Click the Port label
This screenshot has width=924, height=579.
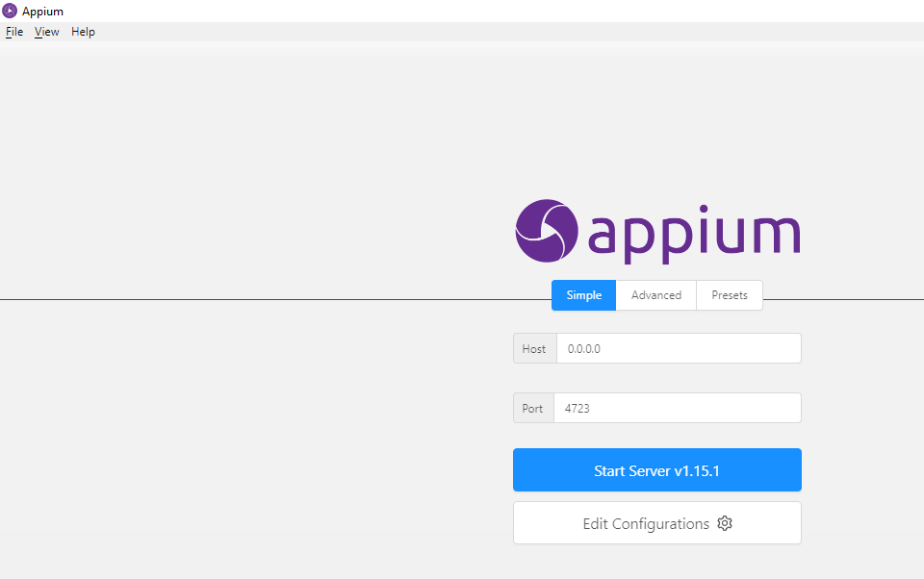[x=532, y=408]
